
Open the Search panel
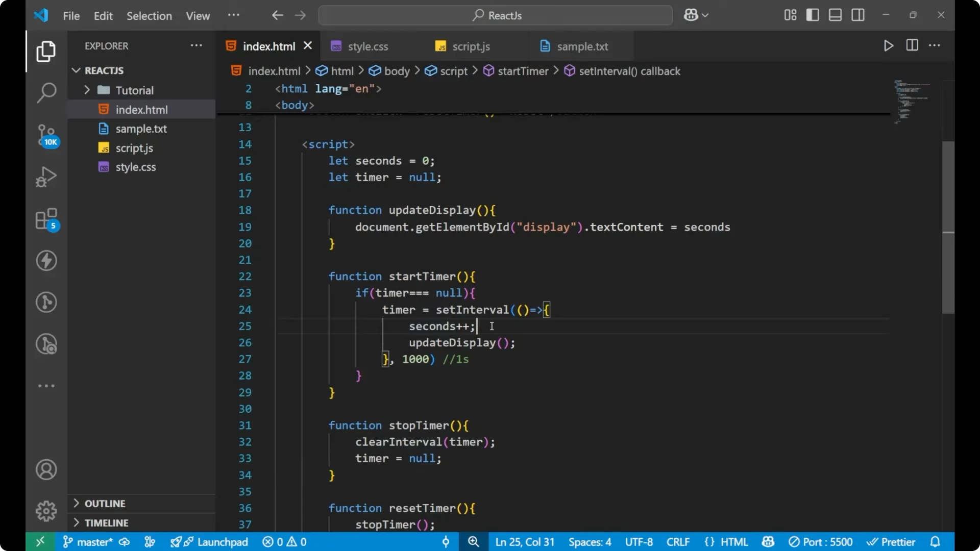(x=46, y=93)
